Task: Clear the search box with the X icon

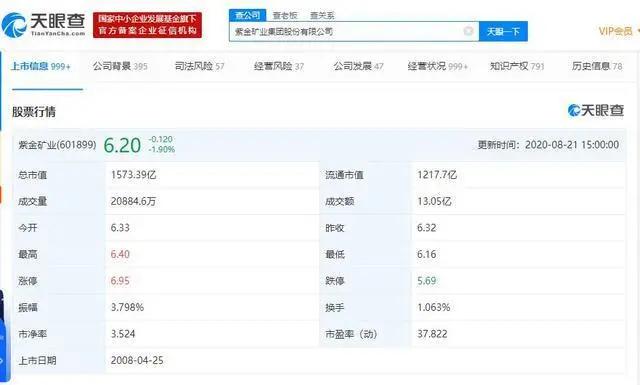Action: click(469, 31)
